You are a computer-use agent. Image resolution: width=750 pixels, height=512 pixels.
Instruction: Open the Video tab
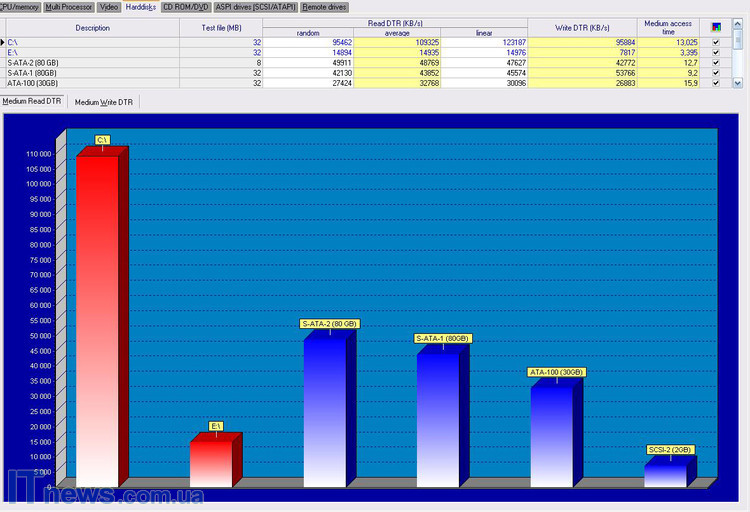tap(109, 7)
